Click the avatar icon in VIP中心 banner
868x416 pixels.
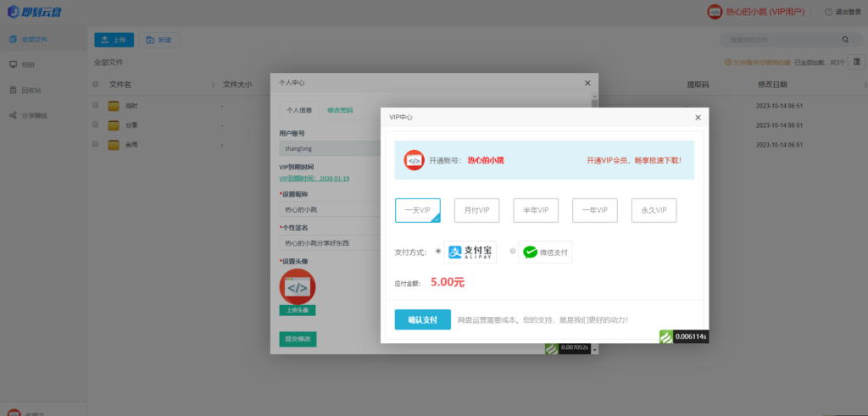click(414, 160)
